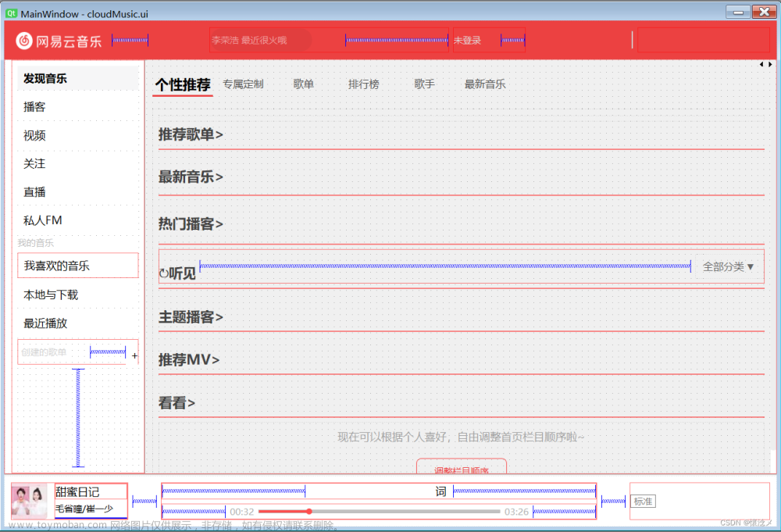Screen dimensions: 781x532
Task: Click the 我的音乐 section label
Action: point(35,243)
